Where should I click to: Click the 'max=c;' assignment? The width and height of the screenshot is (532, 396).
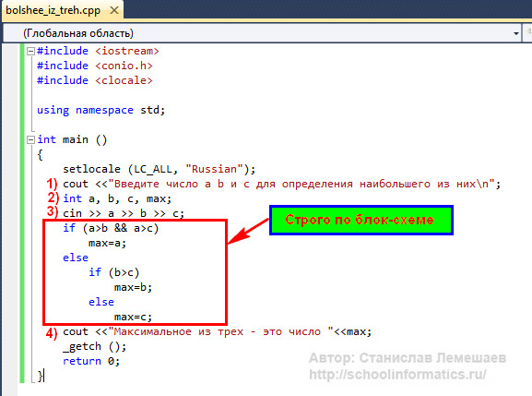point(133,318)
